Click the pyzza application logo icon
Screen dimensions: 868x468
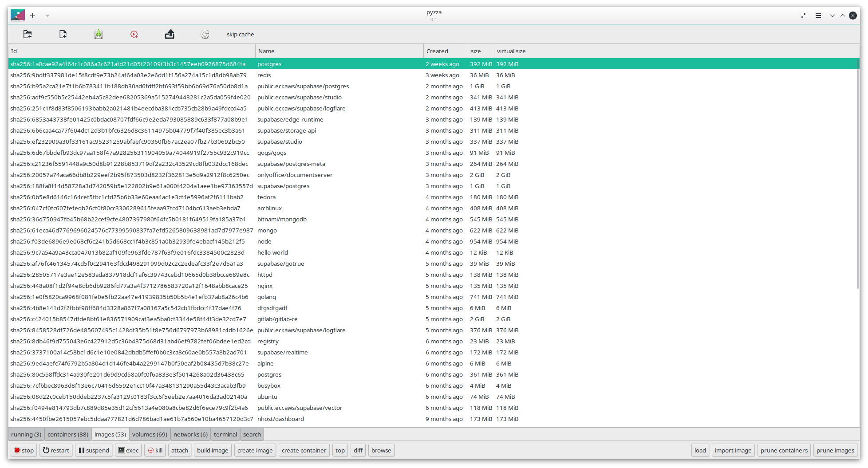18,16
